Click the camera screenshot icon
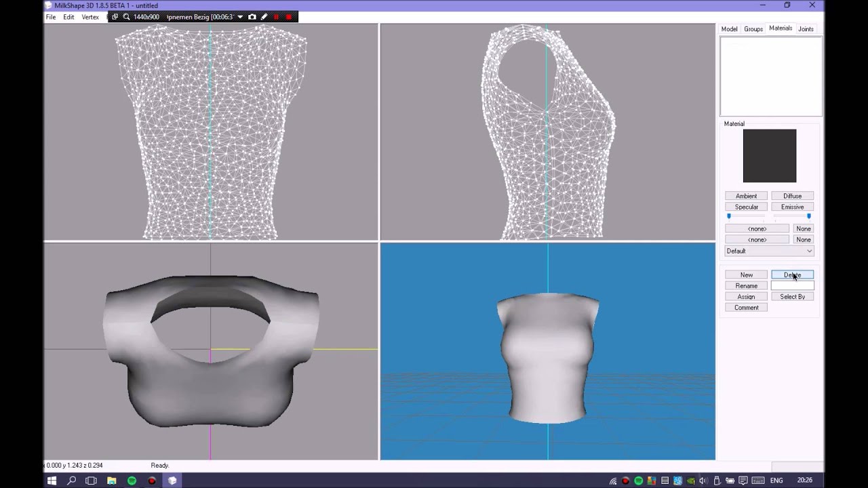Viewport: 868px width, 488px height. click(x=252, y=17)
